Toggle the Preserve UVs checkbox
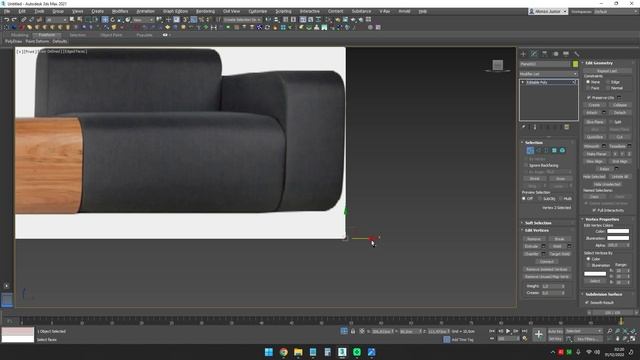The height and width of the screenshot is (360, 640). 589,98
